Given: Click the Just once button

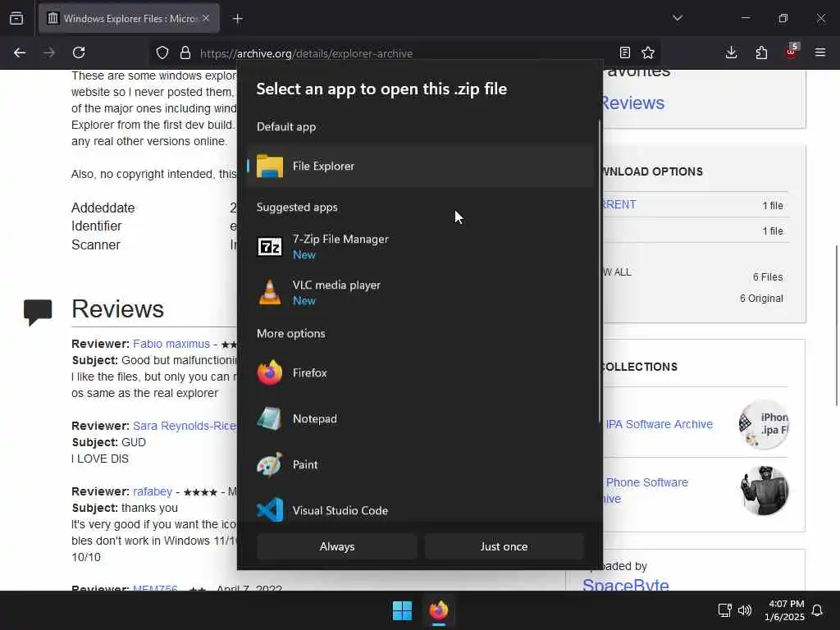Looking at the screenshot, I should point(504,546).
